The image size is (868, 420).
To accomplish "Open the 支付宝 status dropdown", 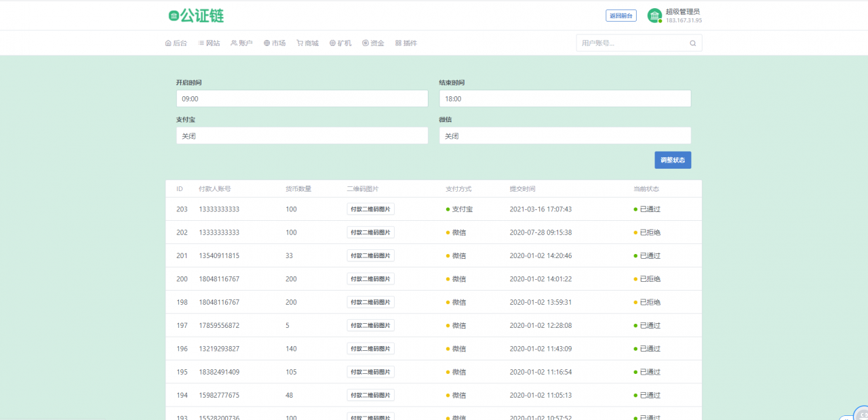I will (302, 135).
